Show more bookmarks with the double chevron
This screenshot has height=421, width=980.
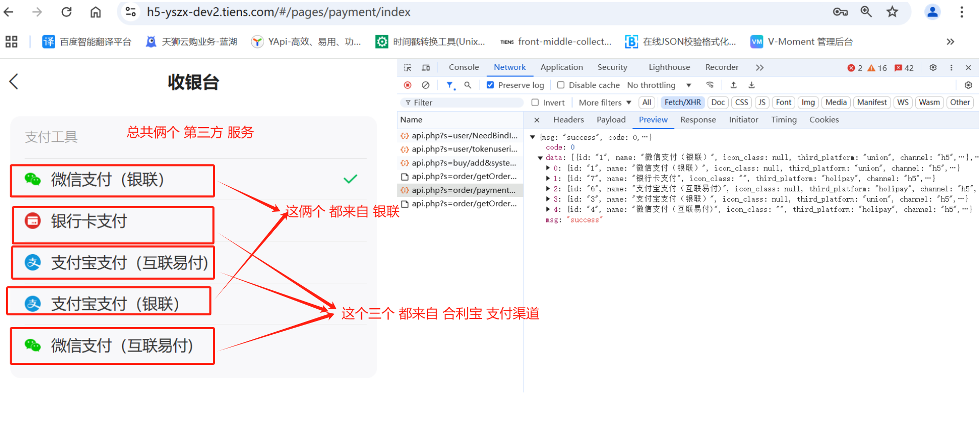pyautogui.click(x=950, y=42)
